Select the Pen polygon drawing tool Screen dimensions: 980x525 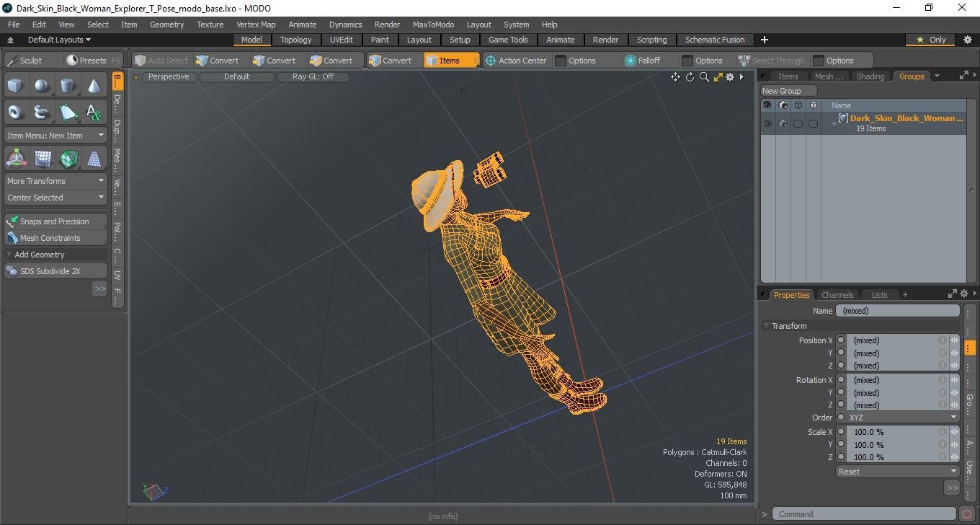[68, 112]
